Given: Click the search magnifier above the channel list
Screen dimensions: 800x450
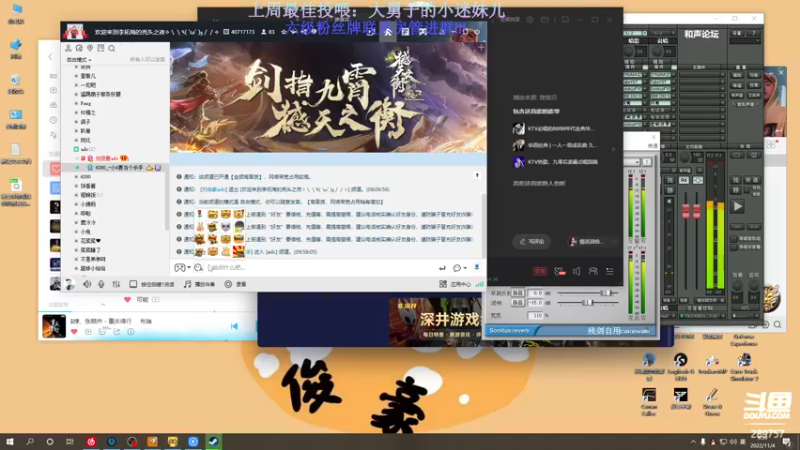Looking at the screenshot, I should [112, 48].
